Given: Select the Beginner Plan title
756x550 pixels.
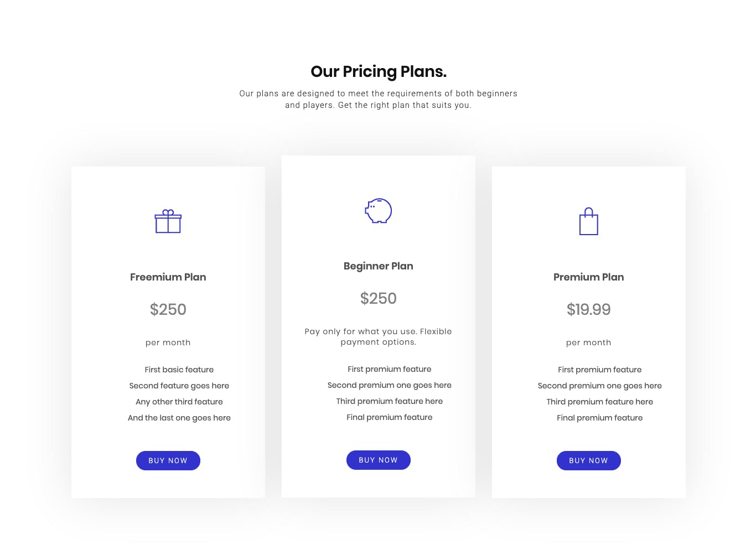Looking at the screenshot, I should coord(379,266).
